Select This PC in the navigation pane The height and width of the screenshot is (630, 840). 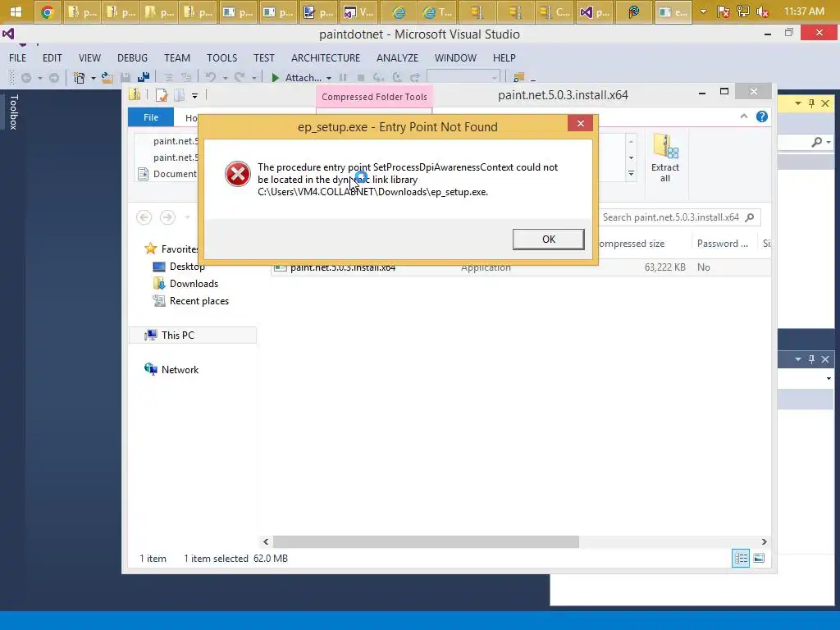tap(192, 336)
